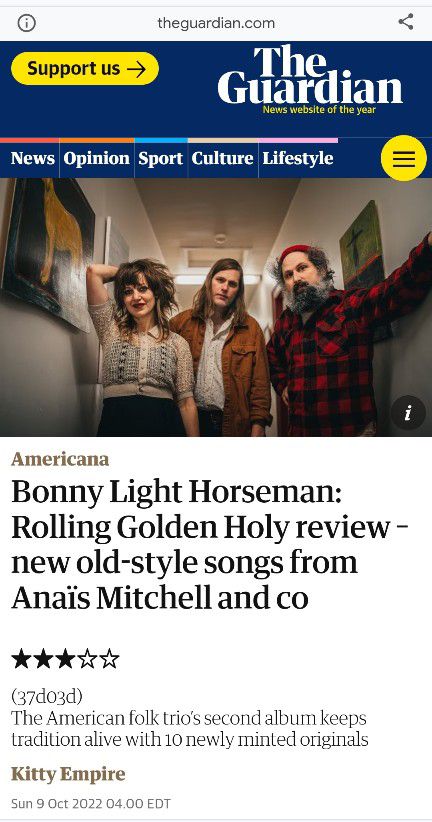
Task: Go to the Sport section
Action: [x=160, y=158]
